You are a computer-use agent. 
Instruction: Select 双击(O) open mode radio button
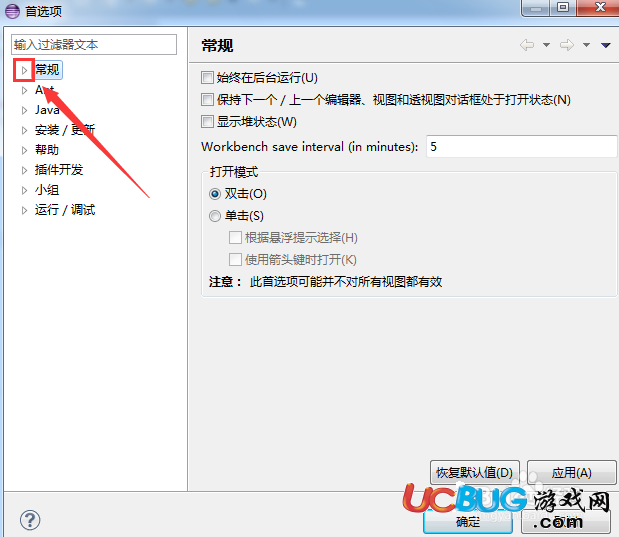coord(215,194)
